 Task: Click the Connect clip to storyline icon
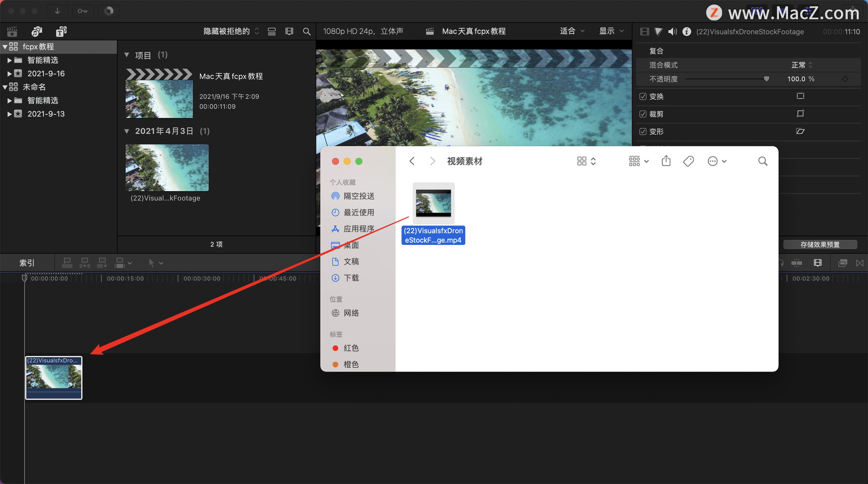pos(67,263)
